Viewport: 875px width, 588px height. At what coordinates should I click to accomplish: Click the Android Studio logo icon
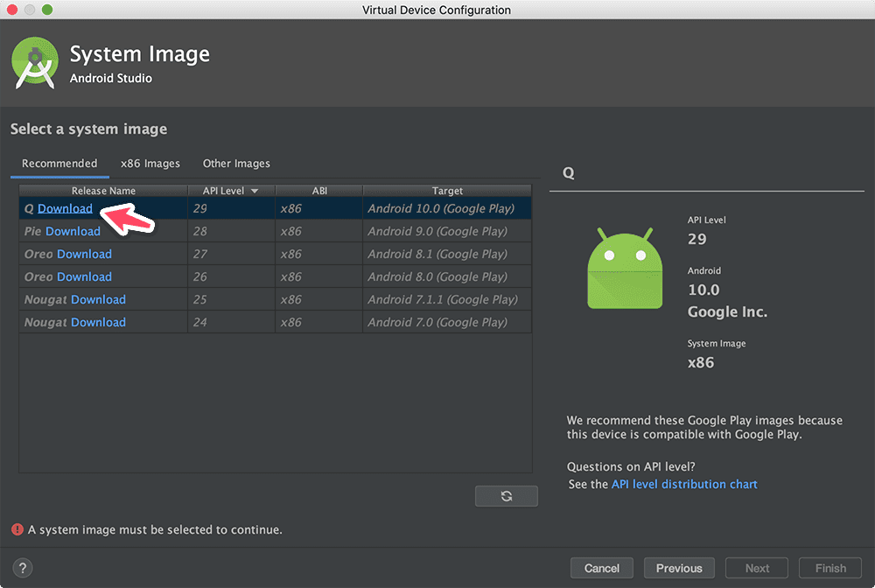point(35,63)
